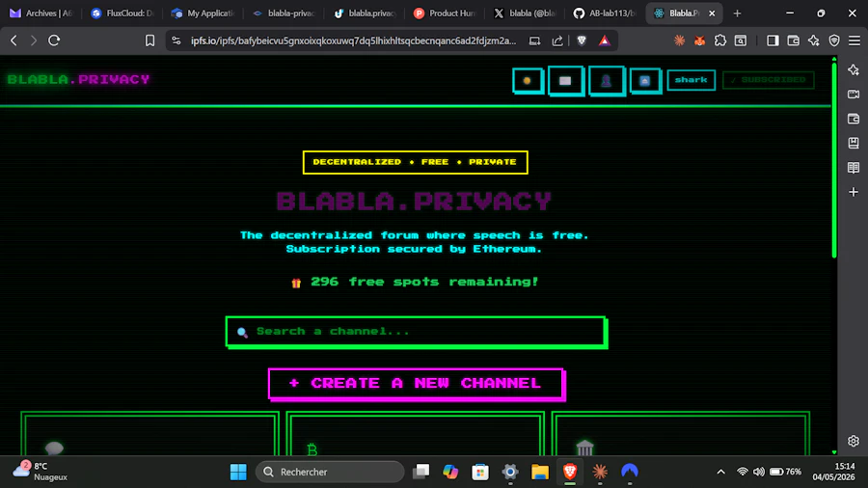Share this page icon

tap(557, 41)
